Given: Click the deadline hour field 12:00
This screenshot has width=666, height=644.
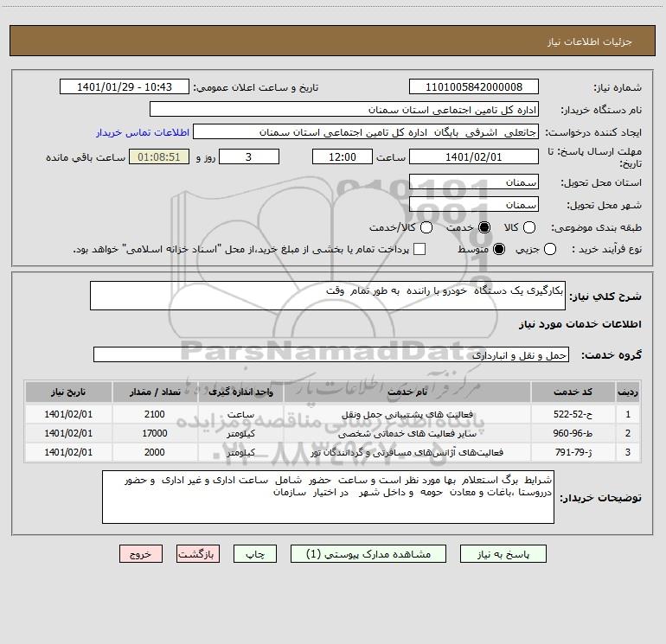Looking at the screenshot, I should [343, 156].
